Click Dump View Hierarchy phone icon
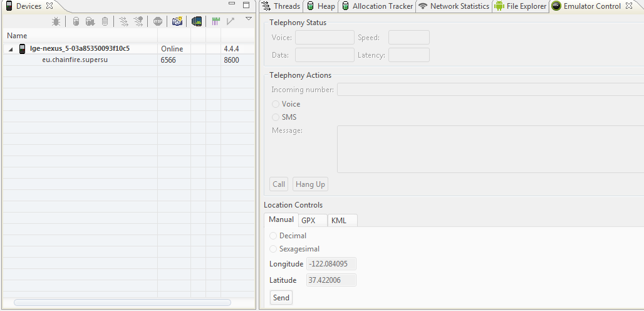The image size is (644, 311). (197, 21)
